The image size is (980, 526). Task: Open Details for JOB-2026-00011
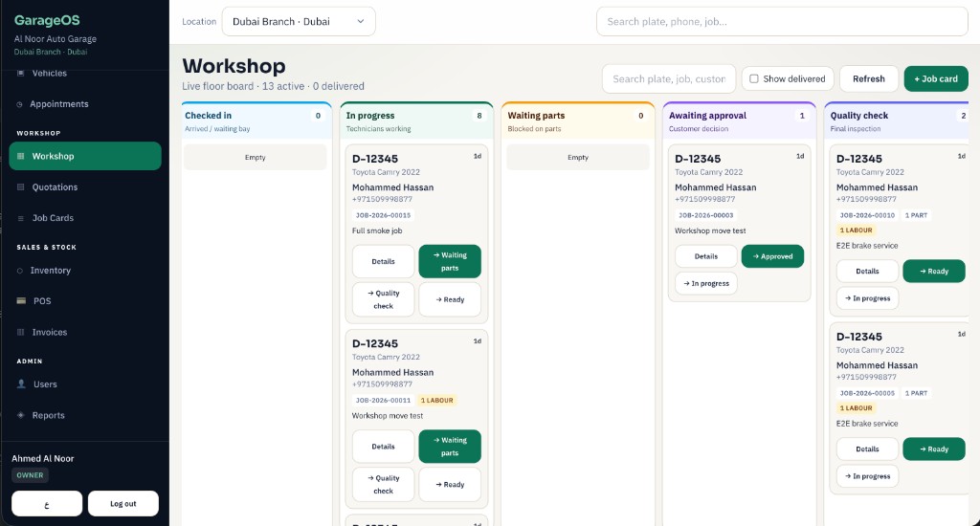(x=383, y=446)
